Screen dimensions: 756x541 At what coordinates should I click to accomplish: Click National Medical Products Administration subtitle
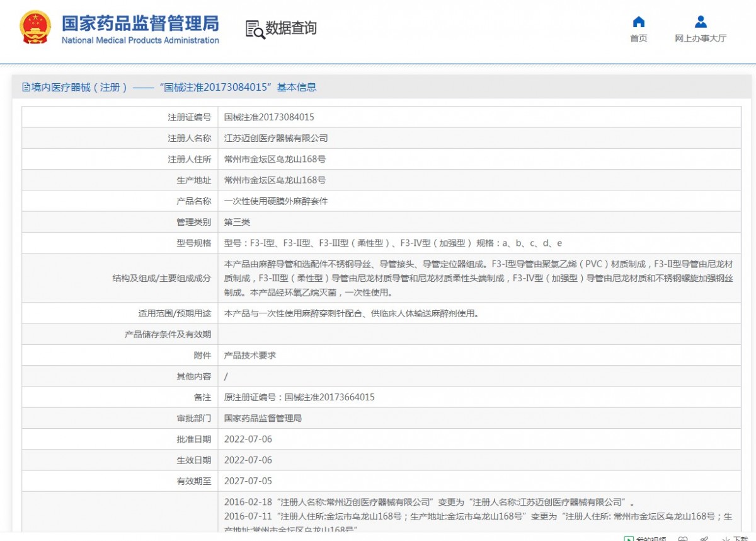[140, 40]
